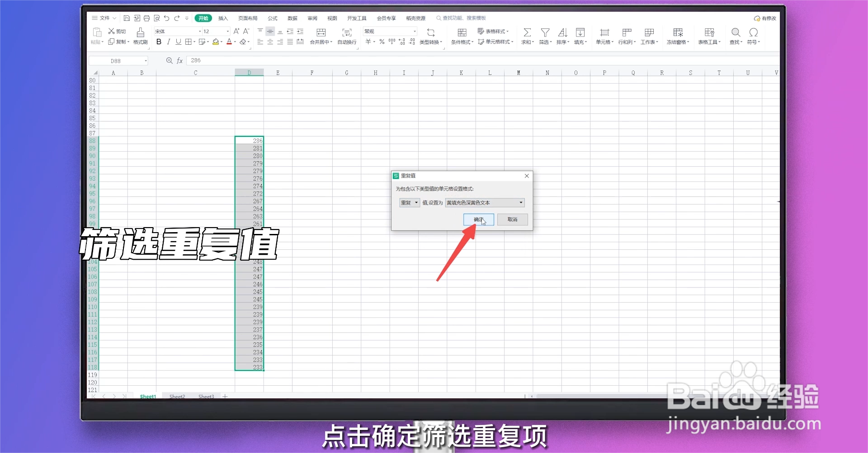Toggle Underline formatting
868x453 pixels.
(x=178, y=42)
